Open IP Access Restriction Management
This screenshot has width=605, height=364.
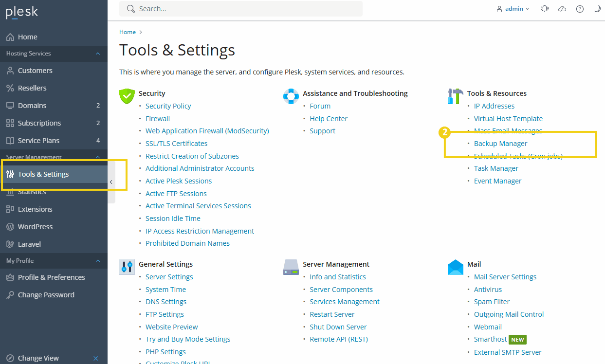pyautogui.click(x=200, y=231)
